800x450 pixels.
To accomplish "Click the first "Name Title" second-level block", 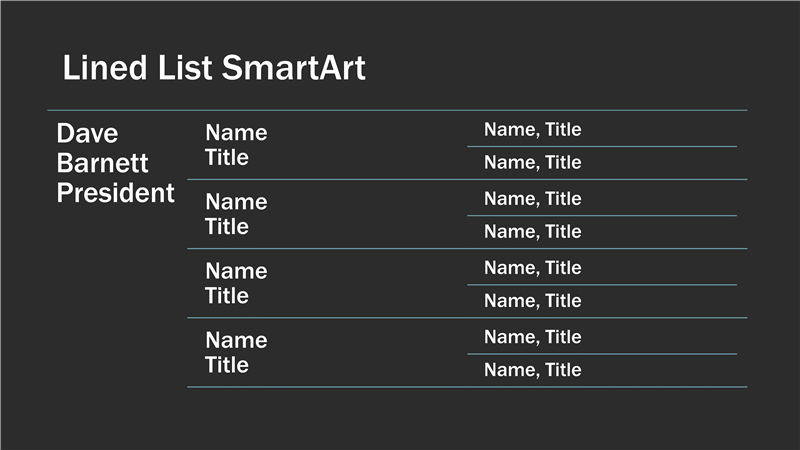I will pos(236,145).
